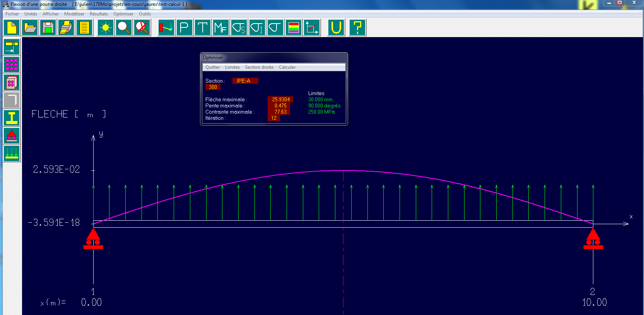Viewport: 644px width, 315px height.
Task: Open Limites in Optimiser dialog
Action: click(x=232, y=67)
